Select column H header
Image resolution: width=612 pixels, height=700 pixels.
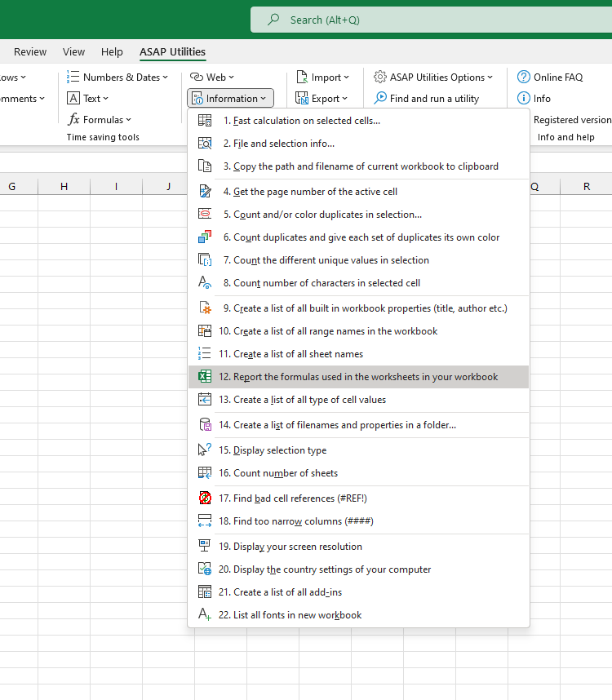pos(64,187)
